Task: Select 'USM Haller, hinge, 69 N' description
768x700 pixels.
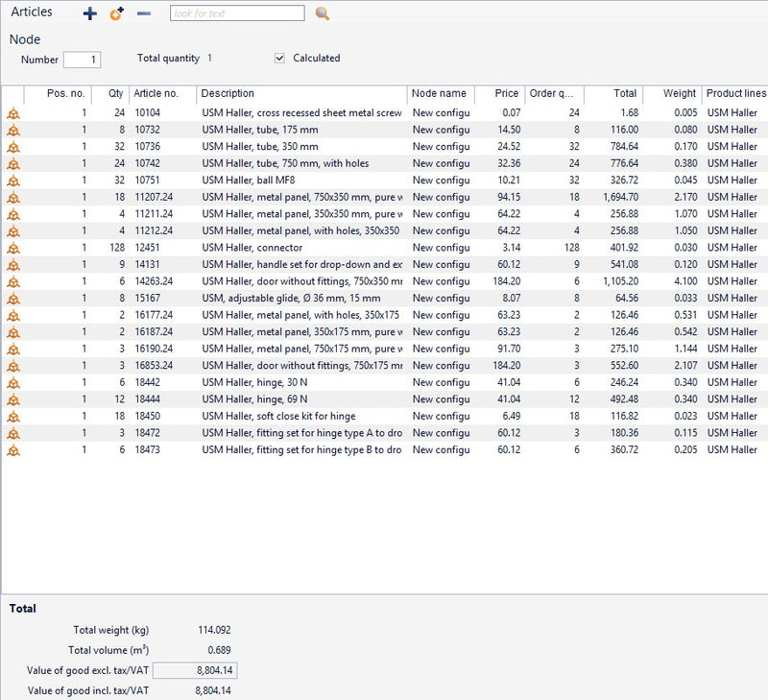Action: tap(254, 398)
